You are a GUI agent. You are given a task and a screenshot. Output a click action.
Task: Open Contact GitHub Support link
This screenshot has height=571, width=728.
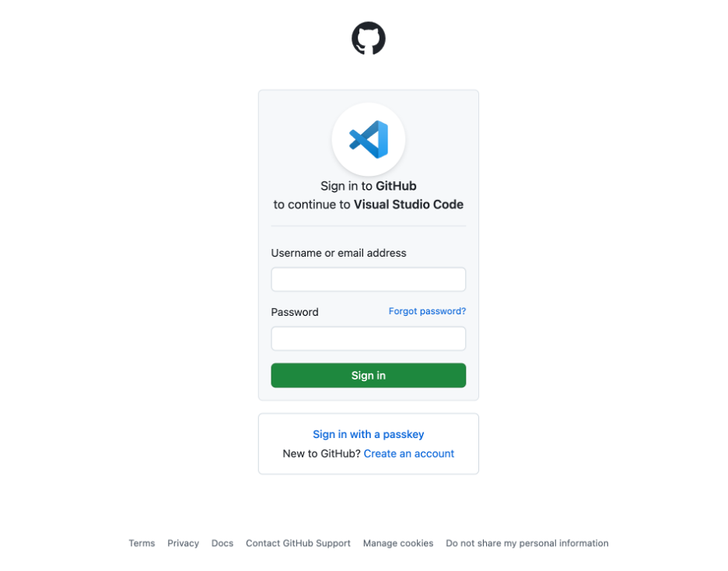[x=298, y=543]
